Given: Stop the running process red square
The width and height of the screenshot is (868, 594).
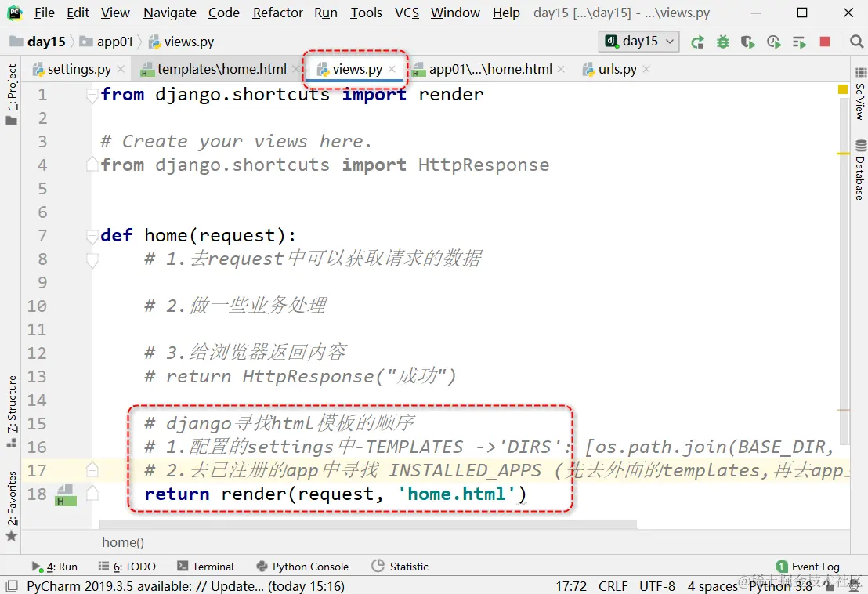Looking at the screenshot, I should tap(825, 42).
